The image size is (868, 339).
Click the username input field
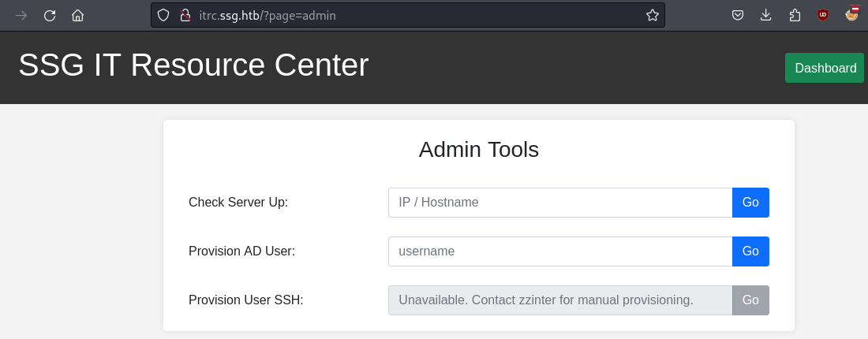(x=560, y=251)
